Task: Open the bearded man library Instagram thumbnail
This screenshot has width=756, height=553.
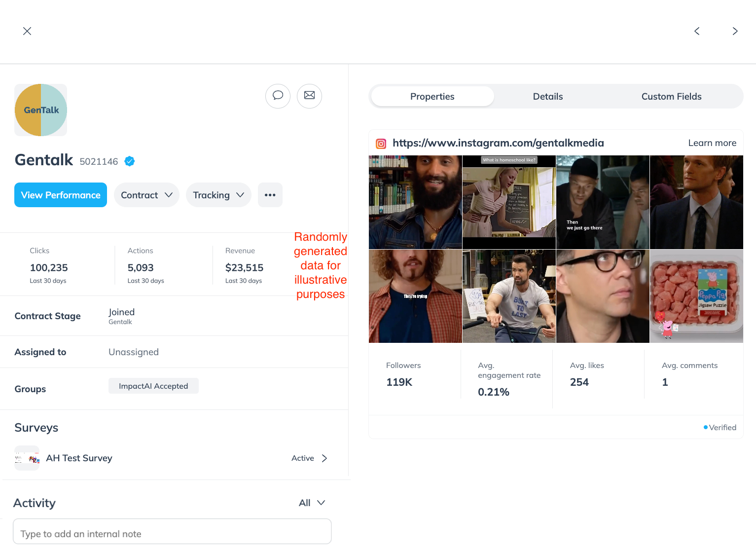Action: click(x=415, y=202)
